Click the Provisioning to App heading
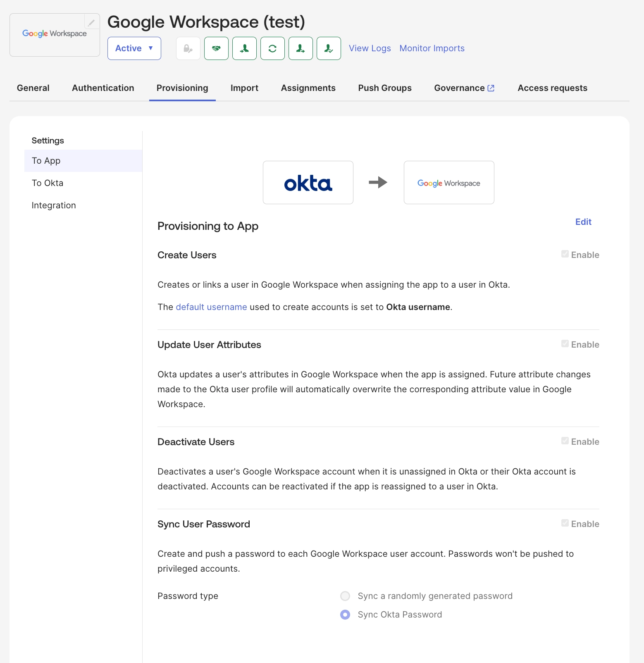Viewport: 644px width, 663px height. pyautogui.click(x=208, y=226)
